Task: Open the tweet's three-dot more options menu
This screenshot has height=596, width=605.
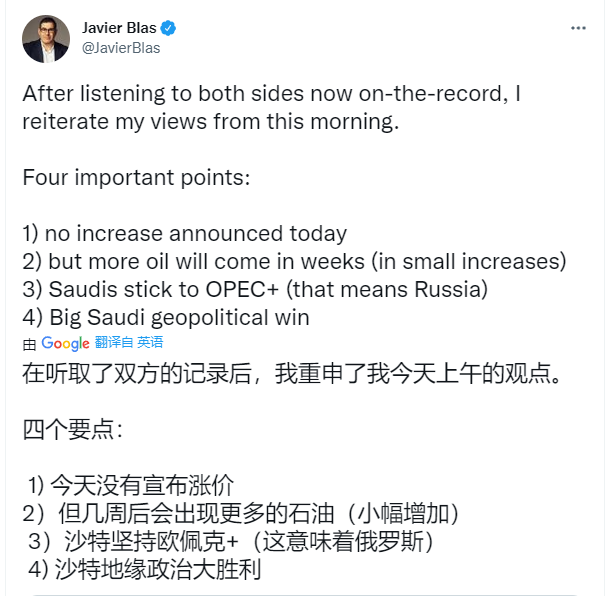Action: coord(577,27)
